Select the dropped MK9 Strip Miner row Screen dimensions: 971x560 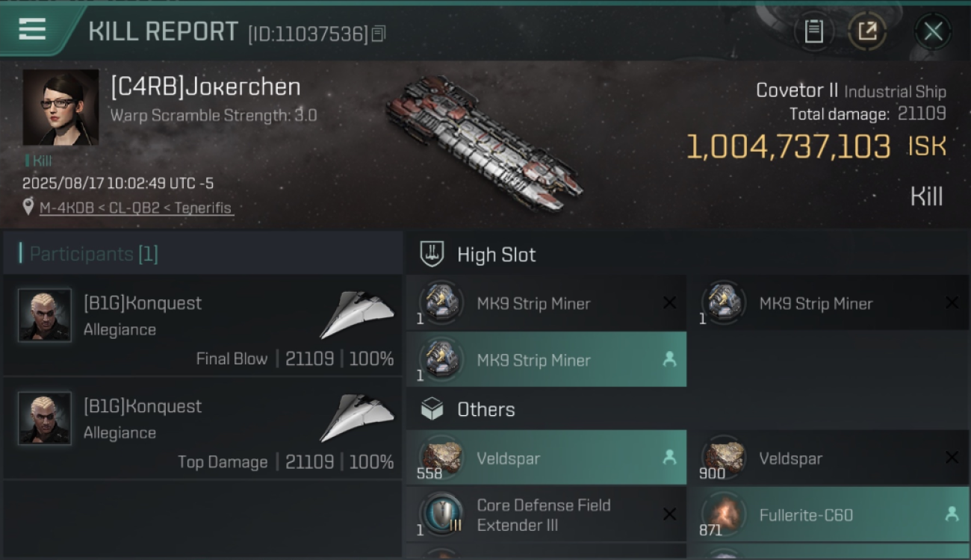[x=546, y=359]
